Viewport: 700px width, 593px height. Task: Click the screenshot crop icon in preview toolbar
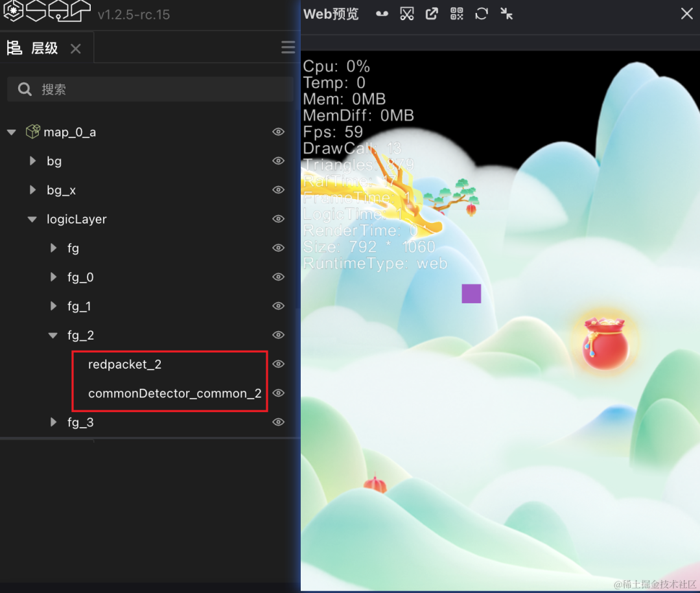406,14
